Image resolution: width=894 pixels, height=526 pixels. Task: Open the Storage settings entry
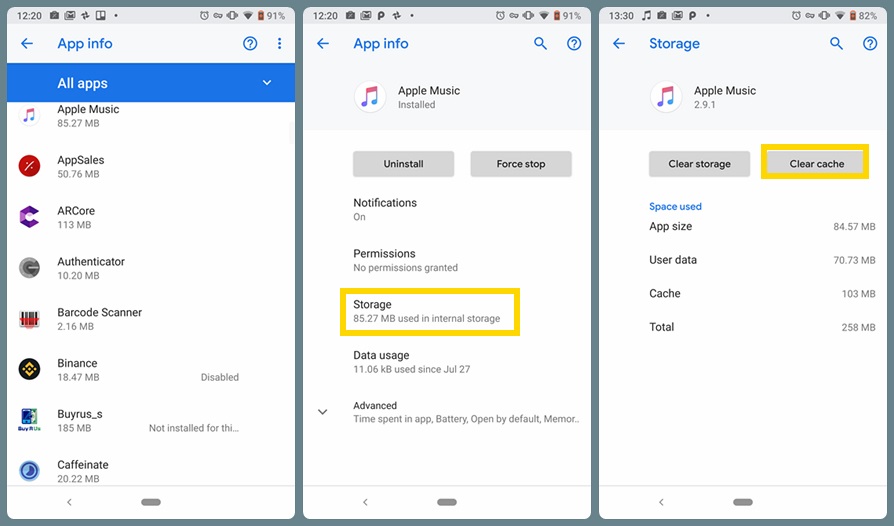(x=430, y=311)
